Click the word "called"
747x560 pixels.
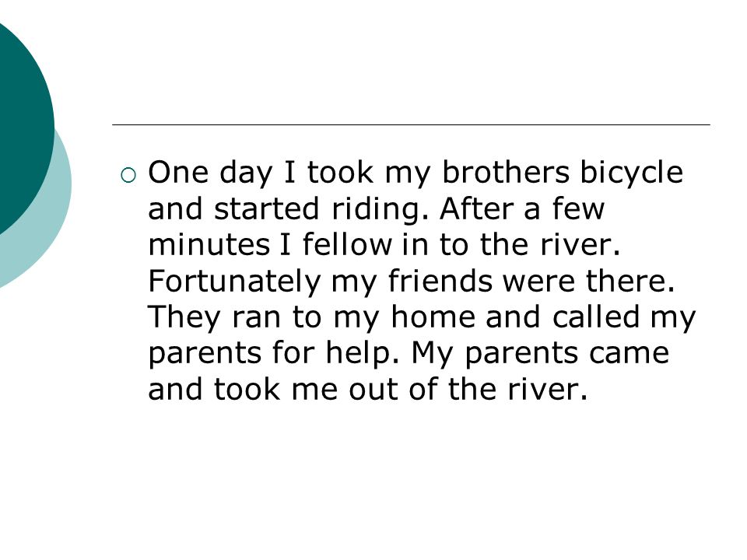click(595, 317)
